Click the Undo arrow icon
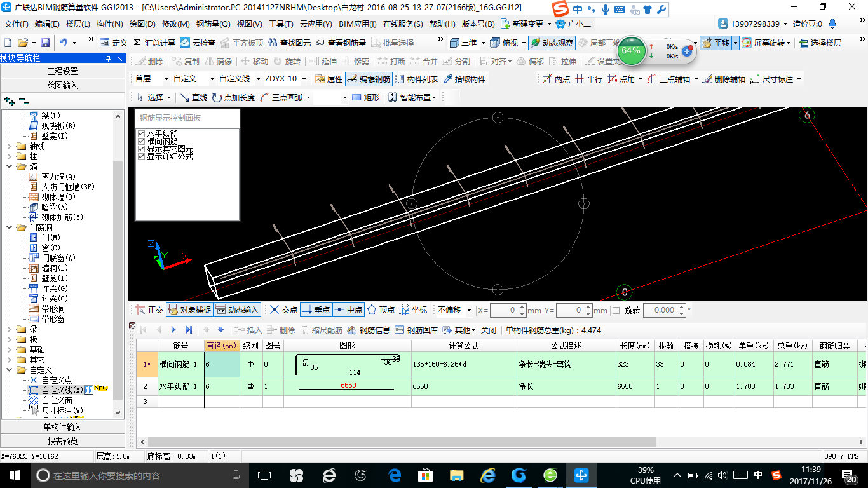The width and height of the screenshot is (868, 488). click(64, 43)
